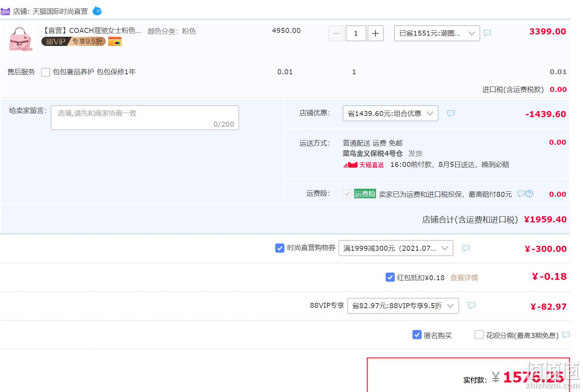Click the 给卖家留言 message text box

pyautogui.click(x=145, y=118)
